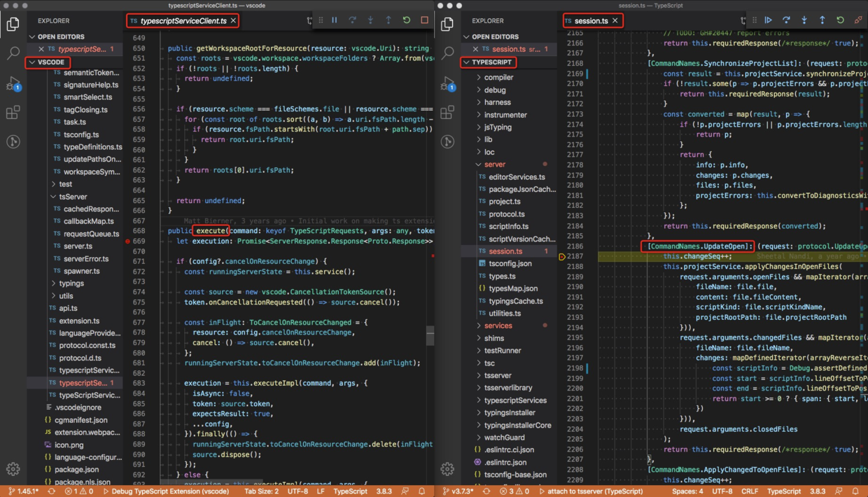The width and height of the screenshot is (868, 497).
Task: Click Step Over in the TypeScript debug toolbar
Action: [786, 20]
